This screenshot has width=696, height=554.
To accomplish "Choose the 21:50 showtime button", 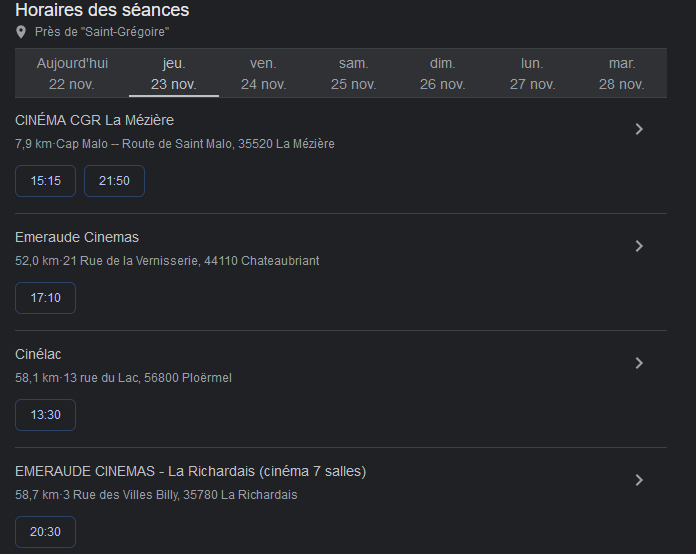I will tap(114, 181).
